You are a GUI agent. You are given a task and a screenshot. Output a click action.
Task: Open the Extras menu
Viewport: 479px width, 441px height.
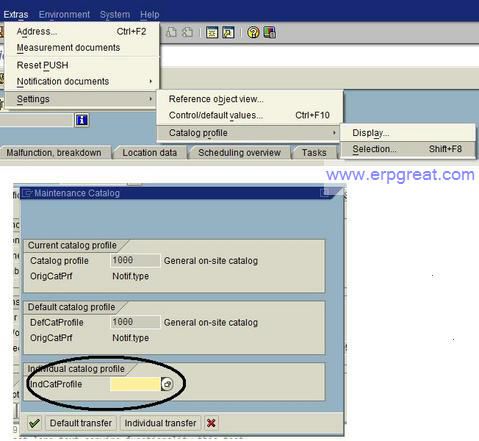pos(16,15)
